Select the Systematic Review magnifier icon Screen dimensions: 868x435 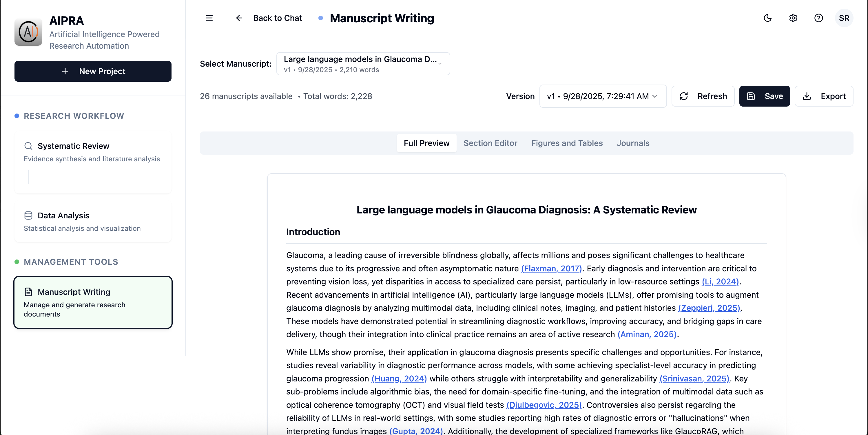(x=28, y=146)
